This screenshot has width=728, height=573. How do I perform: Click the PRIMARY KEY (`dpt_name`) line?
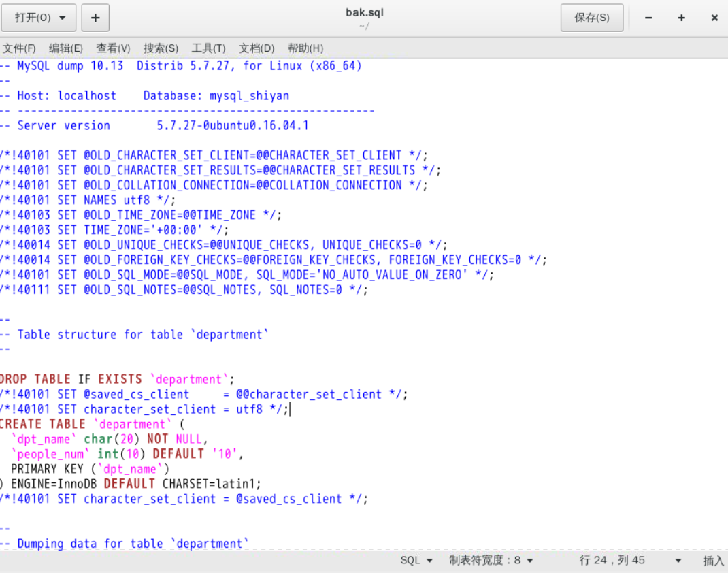point(90,469)
